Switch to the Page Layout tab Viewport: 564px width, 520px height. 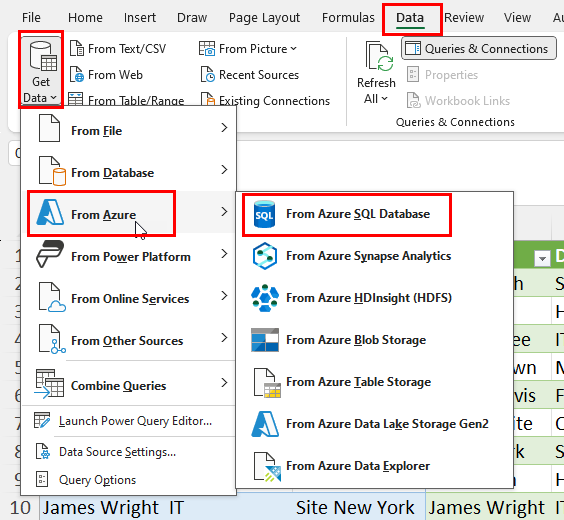264,18
